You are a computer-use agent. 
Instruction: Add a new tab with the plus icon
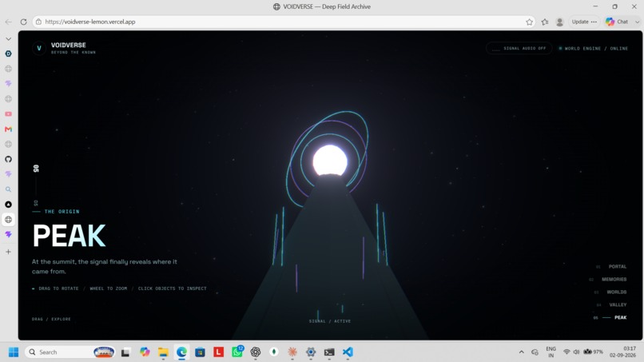[8, 252]
